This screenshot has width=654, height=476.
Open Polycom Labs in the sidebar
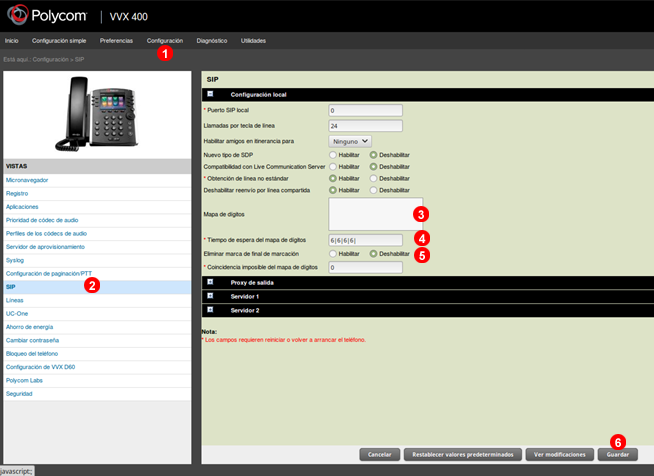click(x=97, y=380)
